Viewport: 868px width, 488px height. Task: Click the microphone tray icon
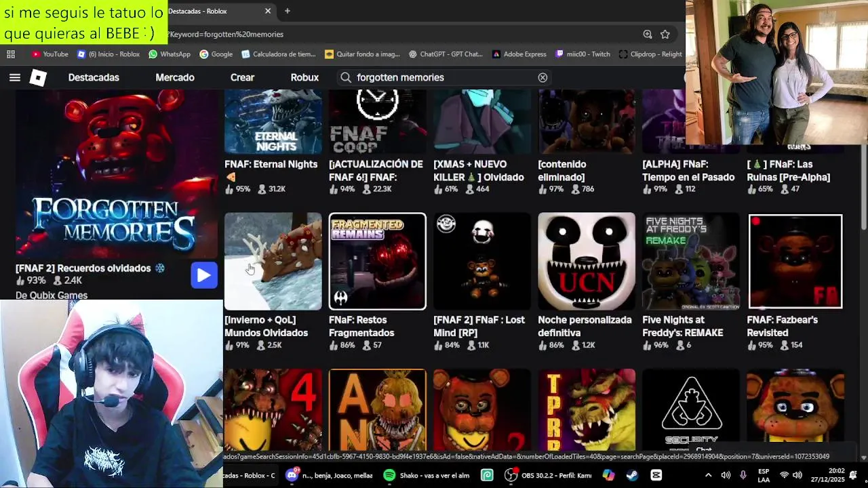click(x=743, y=475)
